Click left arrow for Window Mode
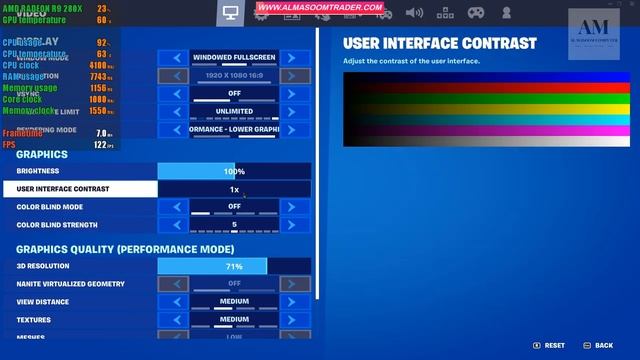Image resolution: width=640 pixels, height=360 pixels. pos(173,58)
